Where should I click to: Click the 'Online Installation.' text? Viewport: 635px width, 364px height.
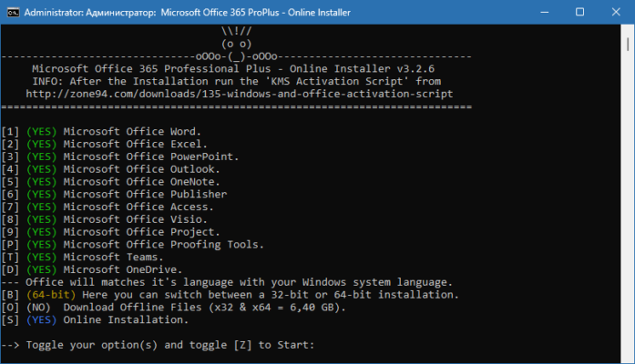126,320
